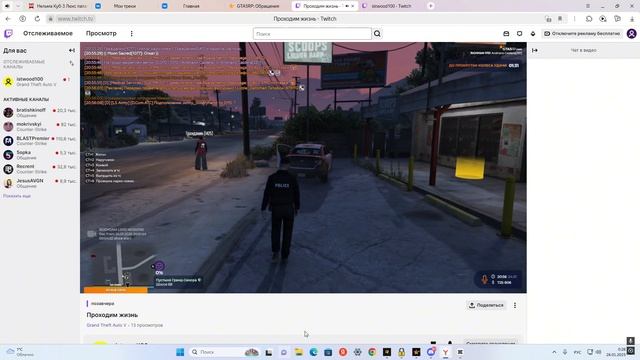Collapse the Для вас sidebar
Viewport: 640px width, 360px height.
[x=72, y=51]
